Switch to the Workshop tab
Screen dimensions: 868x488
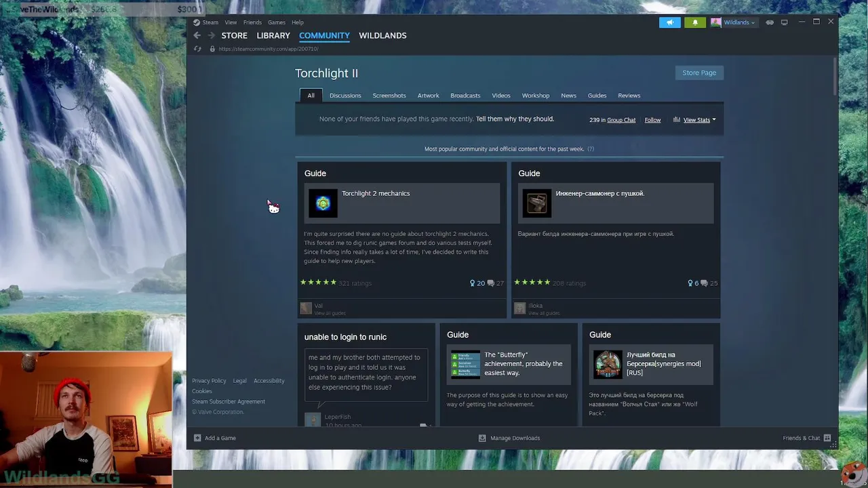[536, 96]
